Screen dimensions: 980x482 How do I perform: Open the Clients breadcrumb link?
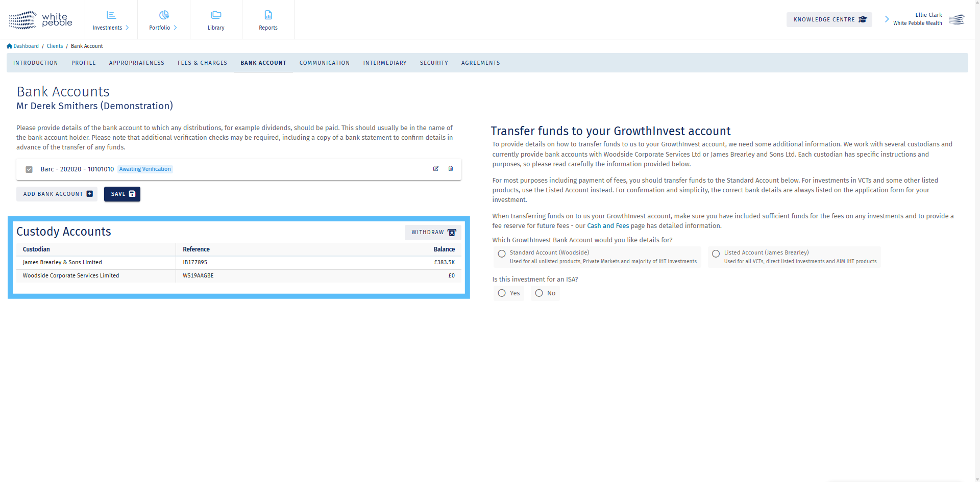pyautogui.click(x=55, y=46)
